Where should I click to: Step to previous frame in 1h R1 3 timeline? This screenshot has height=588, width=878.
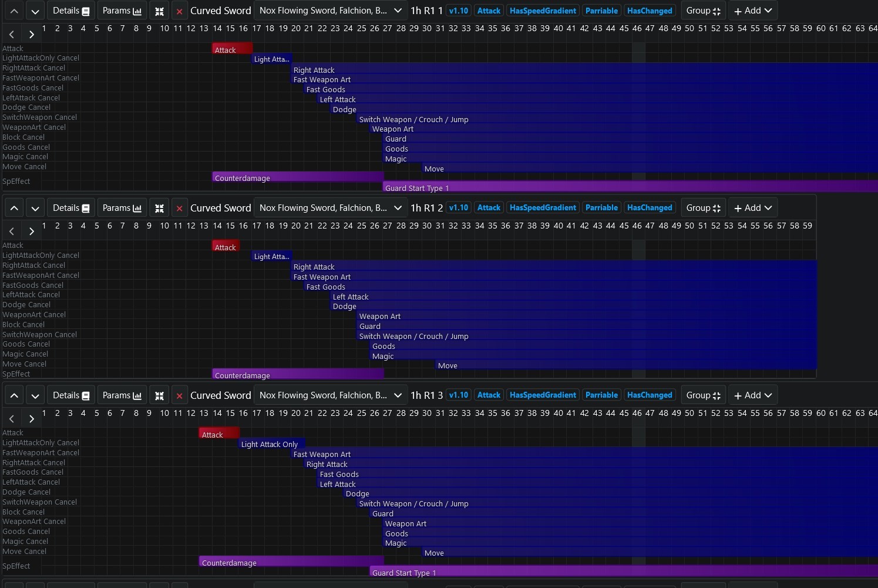coord(12,419)
